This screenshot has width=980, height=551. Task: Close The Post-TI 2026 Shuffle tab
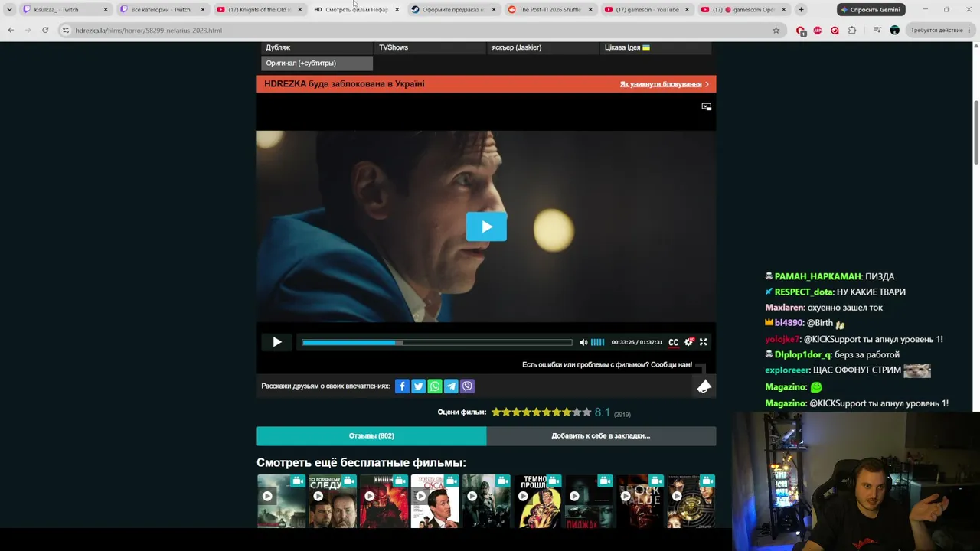[x=590, y=10]
